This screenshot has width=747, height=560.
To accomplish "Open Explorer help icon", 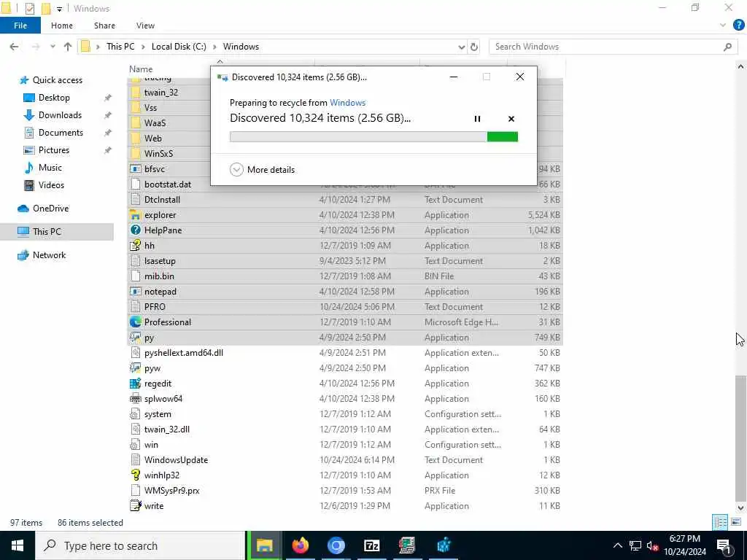I will [738, 25].
